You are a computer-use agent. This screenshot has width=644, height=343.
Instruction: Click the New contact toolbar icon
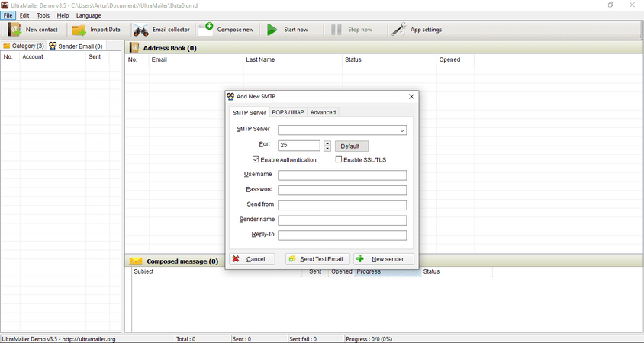click(14, 30)
